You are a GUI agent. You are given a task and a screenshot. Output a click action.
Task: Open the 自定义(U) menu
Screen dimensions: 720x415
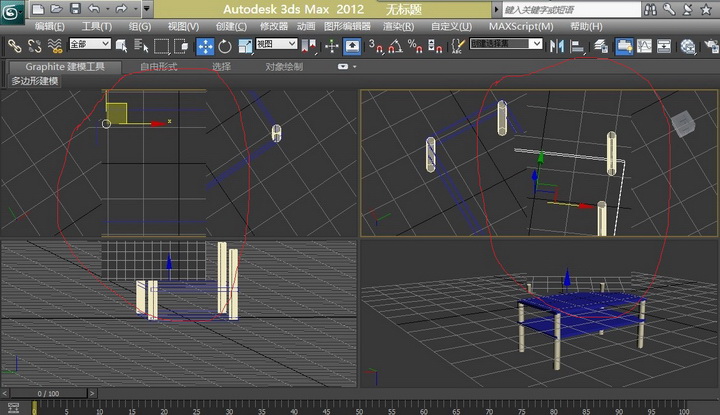coord(451,27)
